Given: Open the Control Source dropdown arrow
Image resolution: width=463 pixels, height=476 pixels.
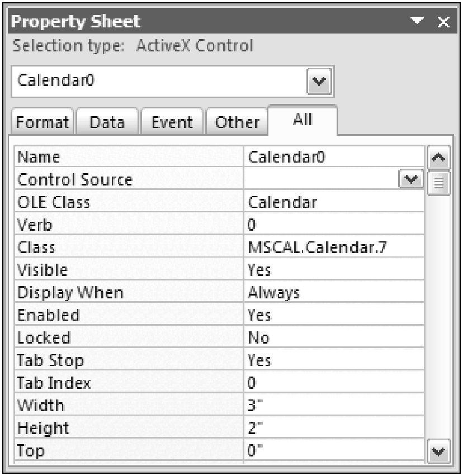Looking at the screenshot, I should click(412, 179).
